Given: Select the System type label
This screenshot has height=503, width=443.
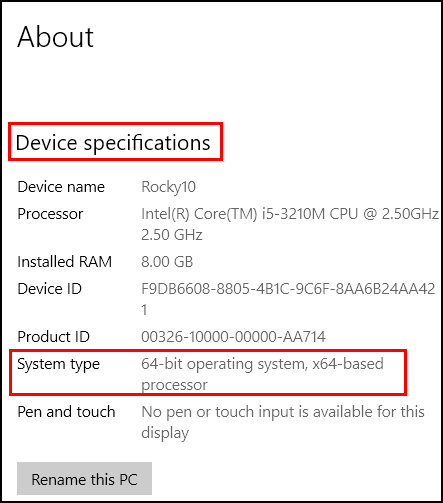Looking at the screenshot, I should click(58, 364).
